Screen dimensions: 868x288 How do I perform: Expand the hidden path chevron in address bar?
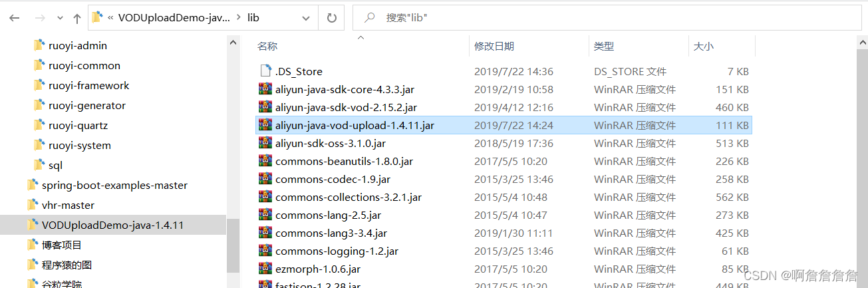(x=111, y=18)
